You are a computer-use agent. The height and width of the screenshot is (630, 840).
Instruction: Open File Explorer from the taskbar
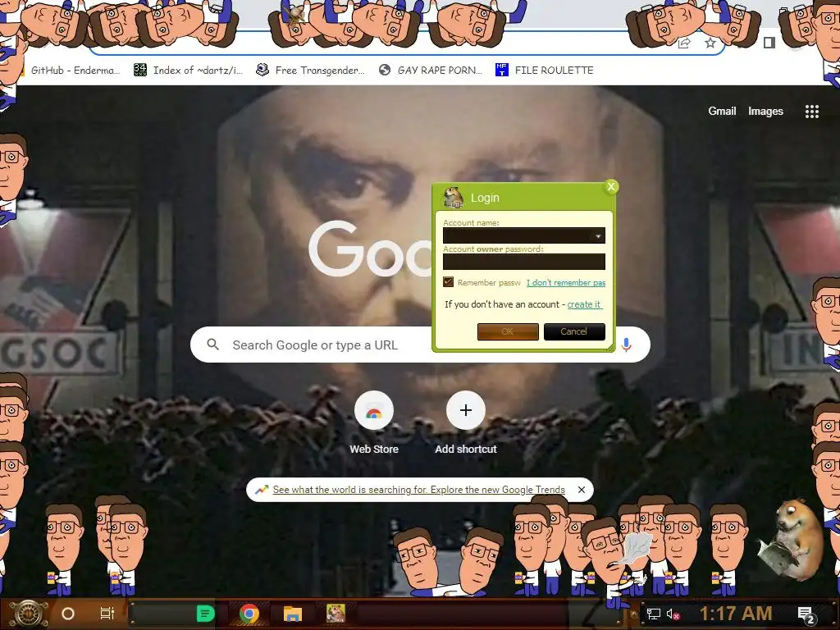(x=293, y=614)
